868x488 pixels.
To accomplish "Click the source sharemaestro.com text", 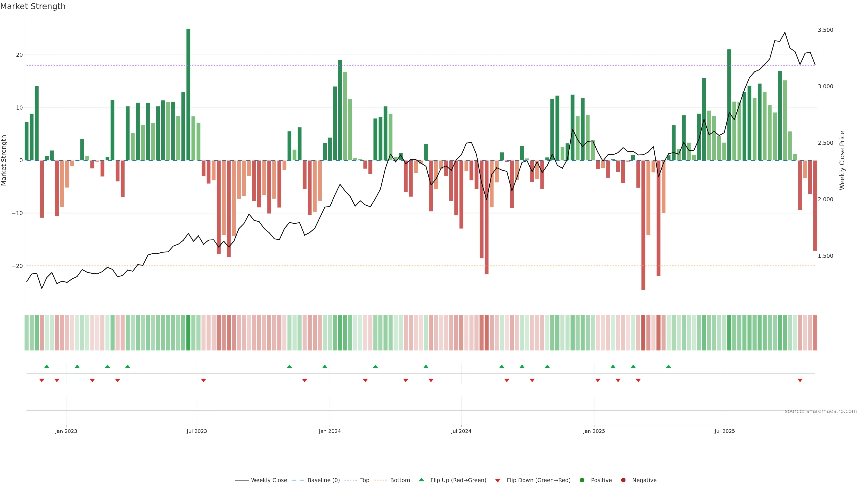I will (821, 411).
